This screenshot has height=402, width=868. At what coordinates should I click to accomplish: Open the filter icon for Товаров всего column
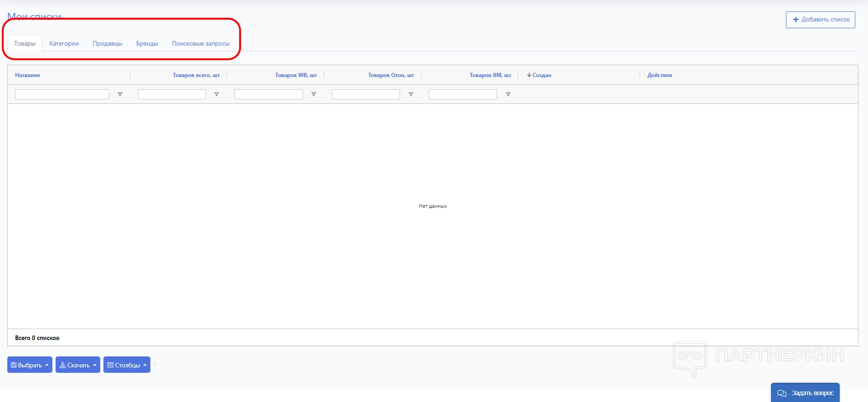coord(216,94)
